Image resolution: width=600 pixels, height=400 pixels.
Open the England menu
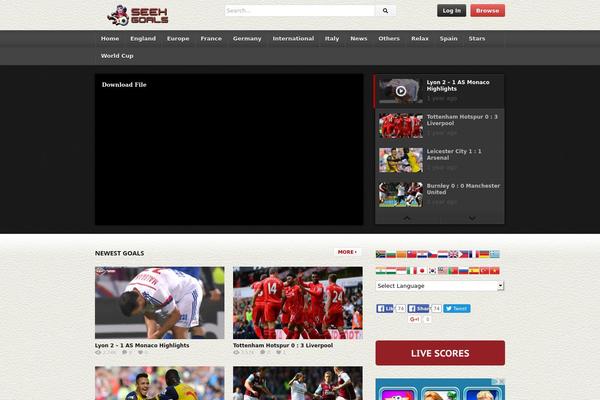tap(143, 39)
